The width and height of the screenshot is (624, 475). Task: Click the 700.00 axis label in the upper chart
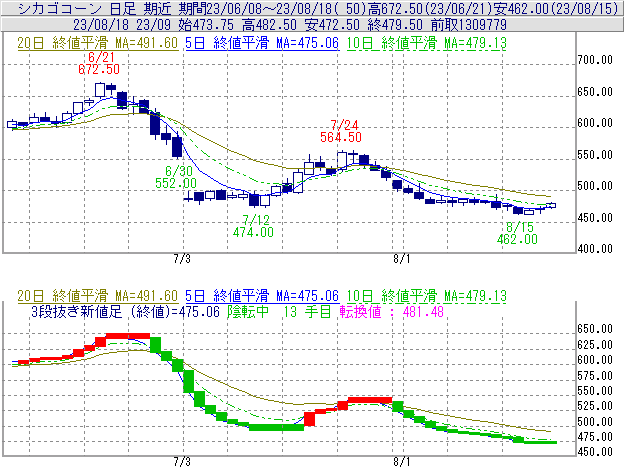tap(595, 60)
